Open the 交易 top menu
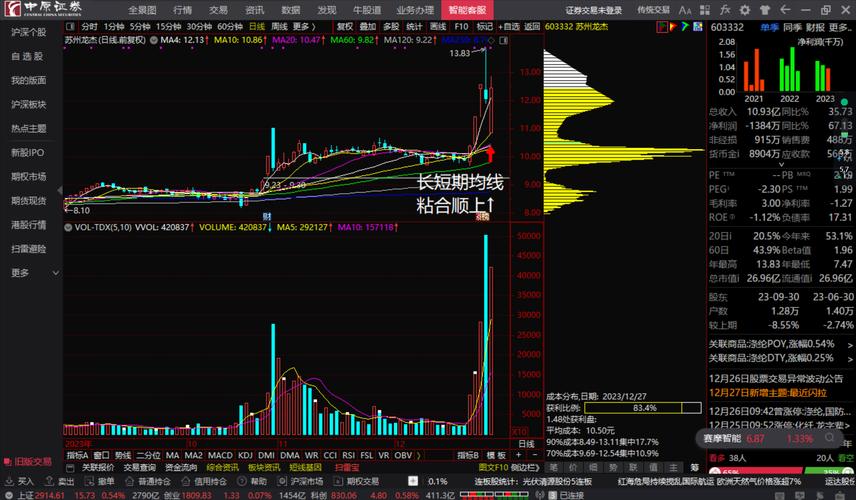This screenshot has height=500, width=856. tap(218, 10)
